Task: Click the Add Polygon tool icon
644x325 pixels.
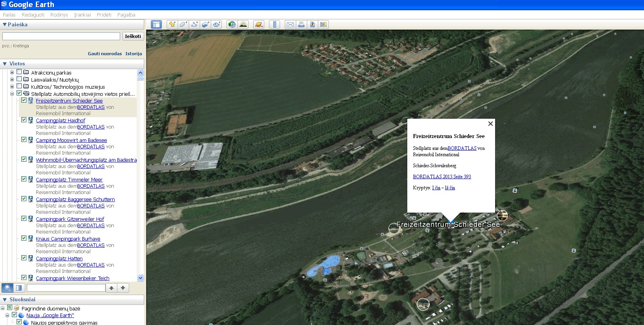Action: pos(183,24)
